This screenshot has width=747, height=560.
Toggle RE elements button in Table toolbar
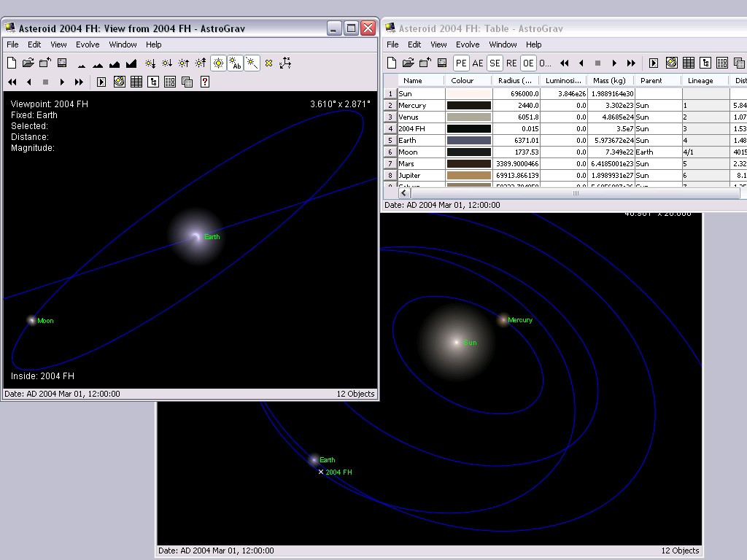click(x=511, y=63)
